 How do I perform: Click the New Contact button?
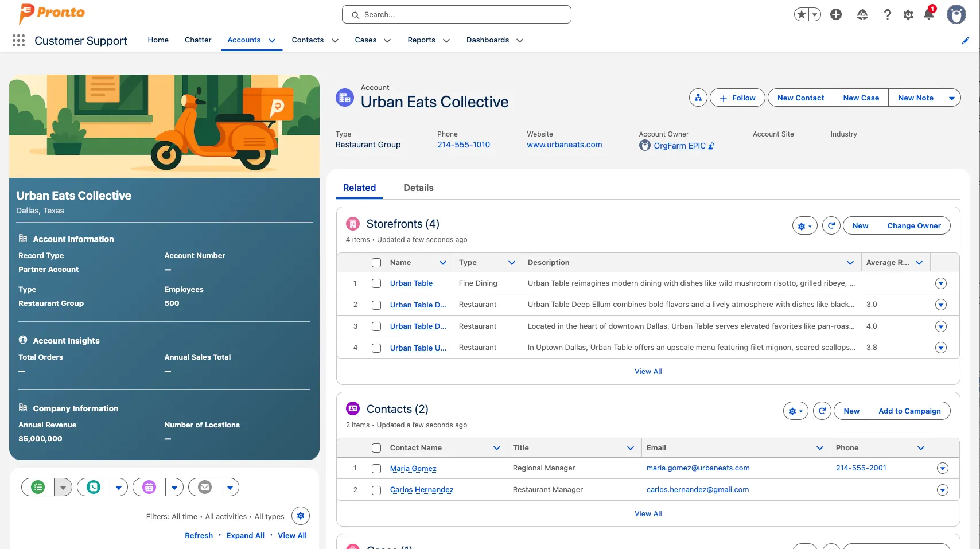pyautogui.click(x=800, y=98)
